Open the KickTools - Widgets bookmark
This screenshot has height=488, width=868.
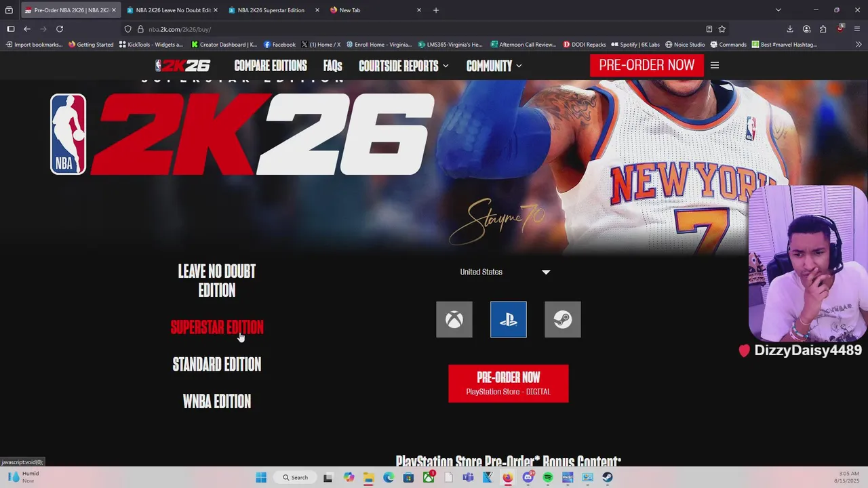[151, 45]
